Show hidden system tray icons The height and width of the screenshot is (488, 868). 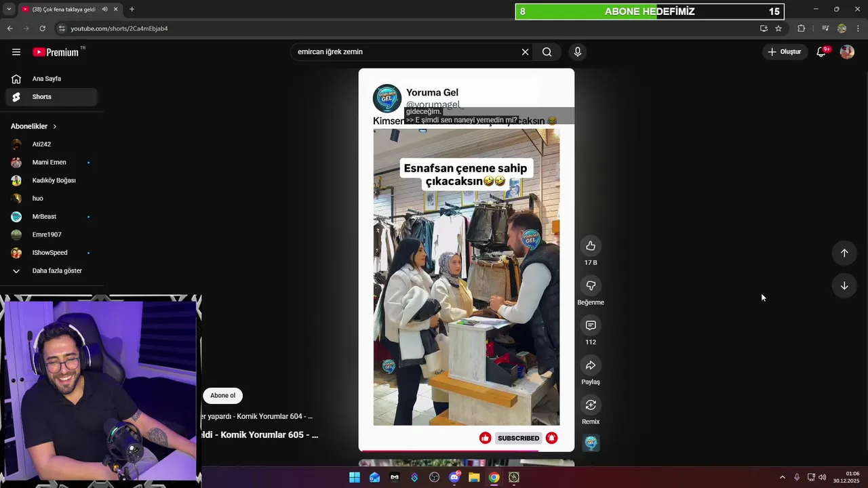click(782, 477)
